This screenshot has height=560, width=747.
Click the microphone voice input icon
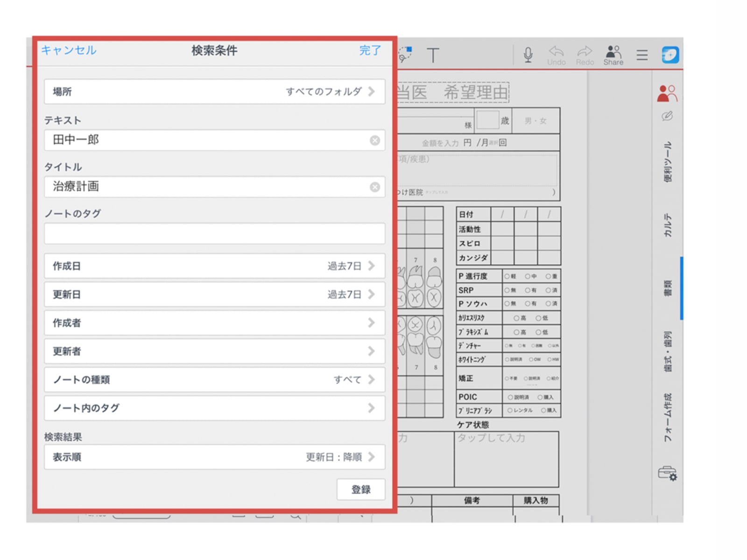[528, 55]
